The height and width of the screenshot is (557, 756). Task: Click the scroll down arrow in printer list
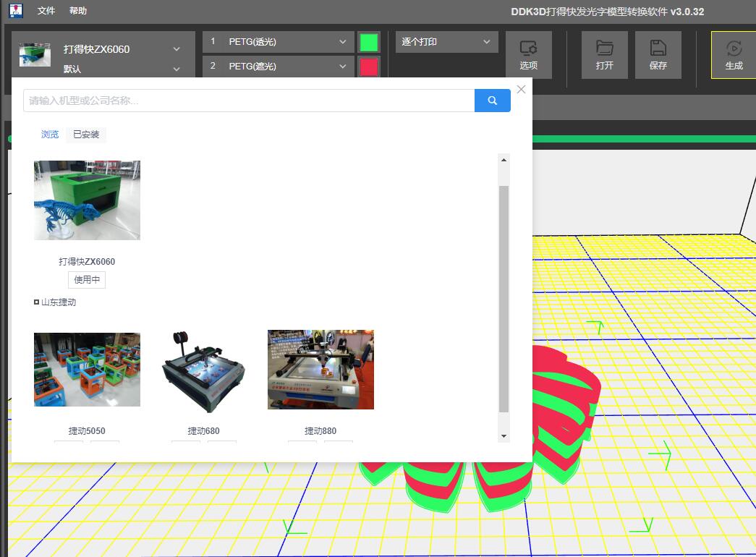click(504, 436)
